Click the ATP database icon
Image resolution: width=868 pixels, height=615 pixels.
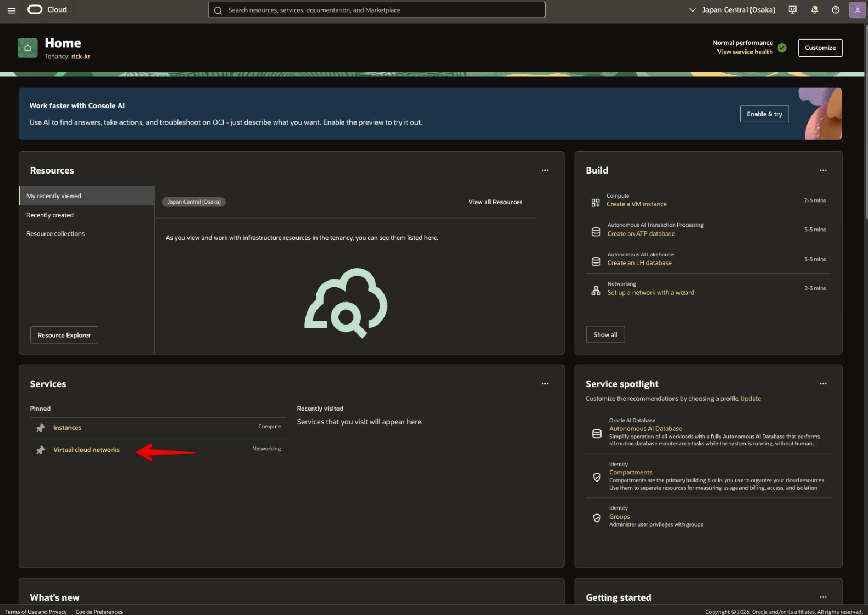596,232
